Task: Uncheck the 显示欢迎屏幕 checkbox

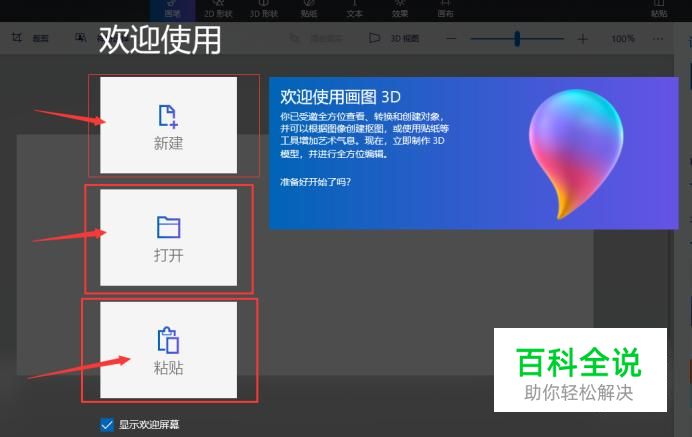Action: 106,425
